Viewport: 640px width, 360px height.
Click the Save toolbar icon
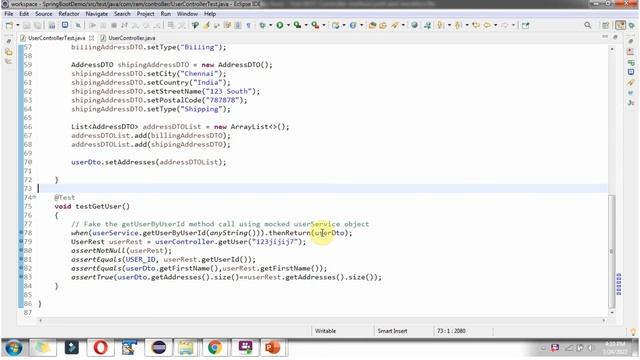27,25
